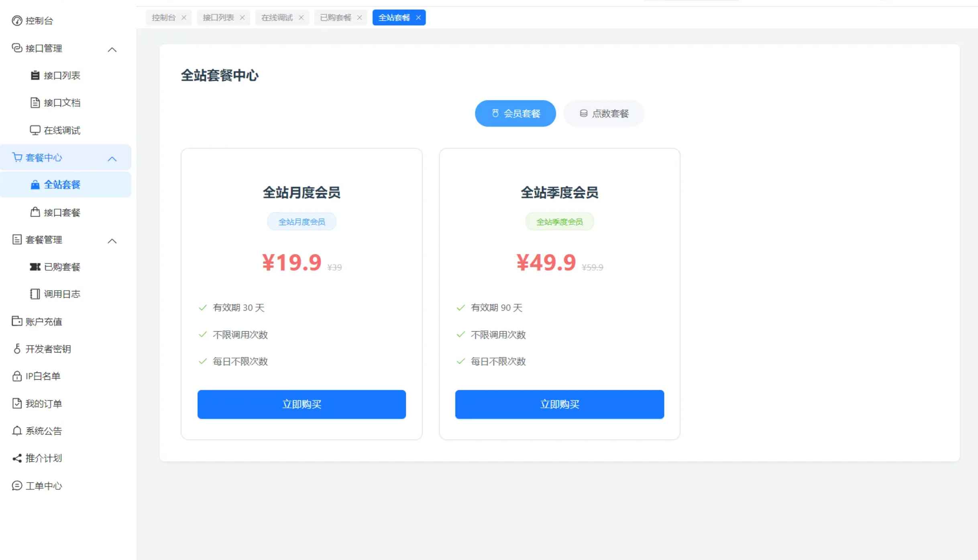Open IP白名单 whitelist settings
Image resolution: width=978 pixels, height=560 pixels.
tap(43, 376)
